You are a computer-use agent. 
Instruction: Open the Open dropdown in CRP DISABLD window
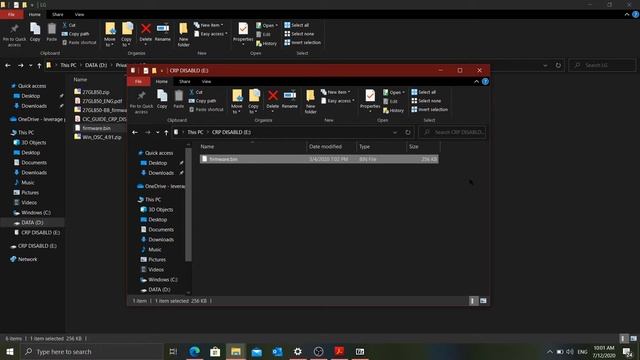[394, 92]
